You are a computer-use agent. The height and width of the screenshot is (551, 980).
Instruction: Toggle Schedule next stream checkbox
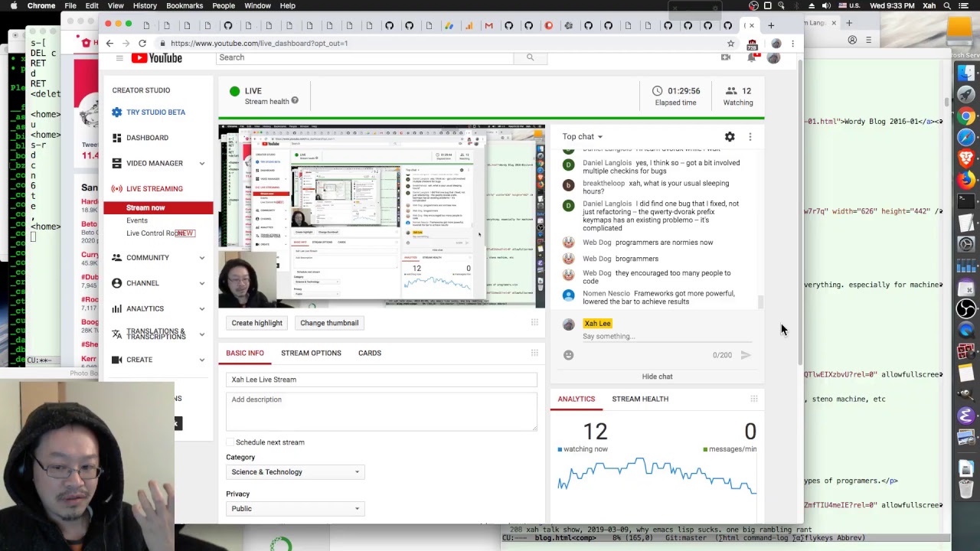[x=230, y=442]
